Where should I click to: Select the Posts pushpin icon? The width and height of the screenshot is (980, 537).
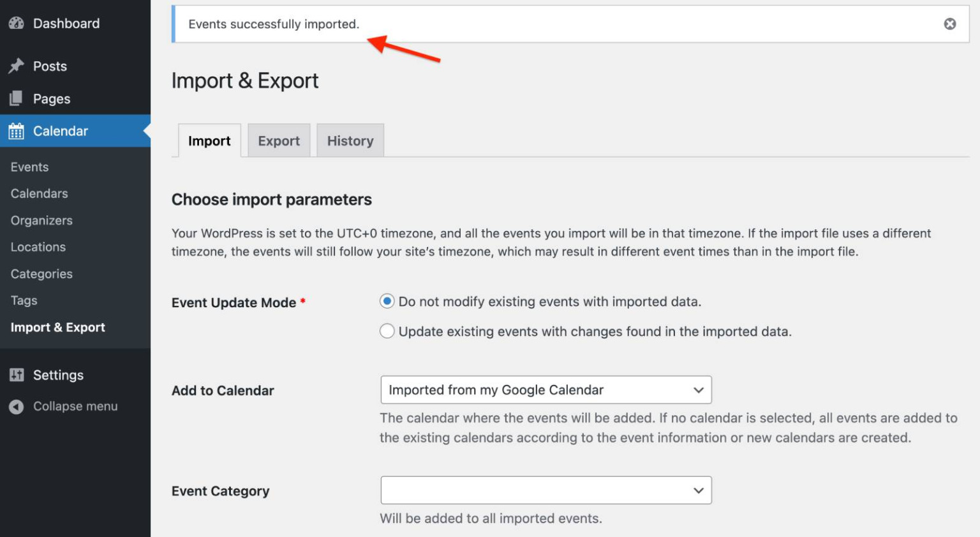click(x=16, y=66)
